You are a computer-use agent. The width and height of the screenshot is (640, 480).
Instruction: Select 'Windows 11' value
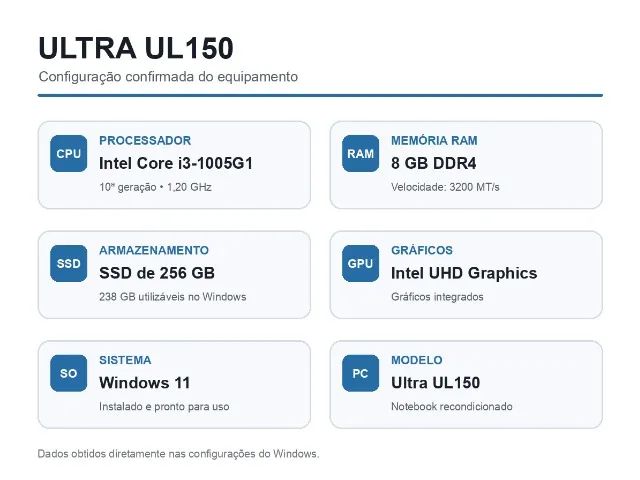click(144, 383)
